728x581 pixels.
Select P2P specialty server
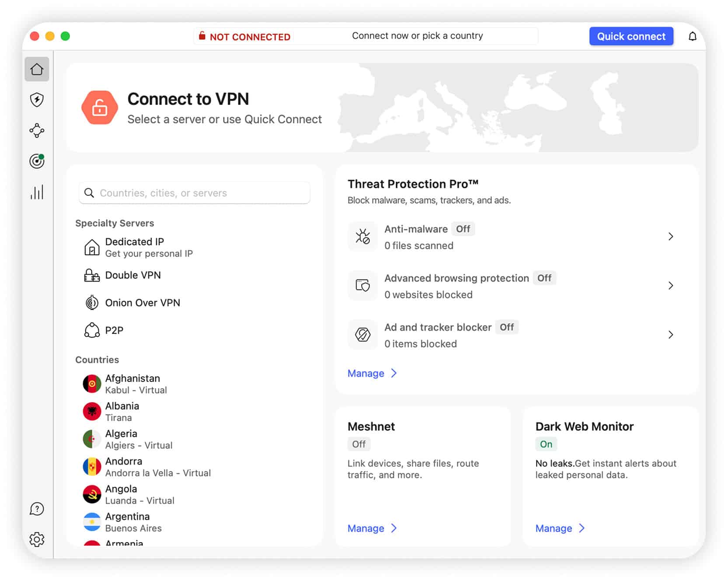click(x=195, y=330)
